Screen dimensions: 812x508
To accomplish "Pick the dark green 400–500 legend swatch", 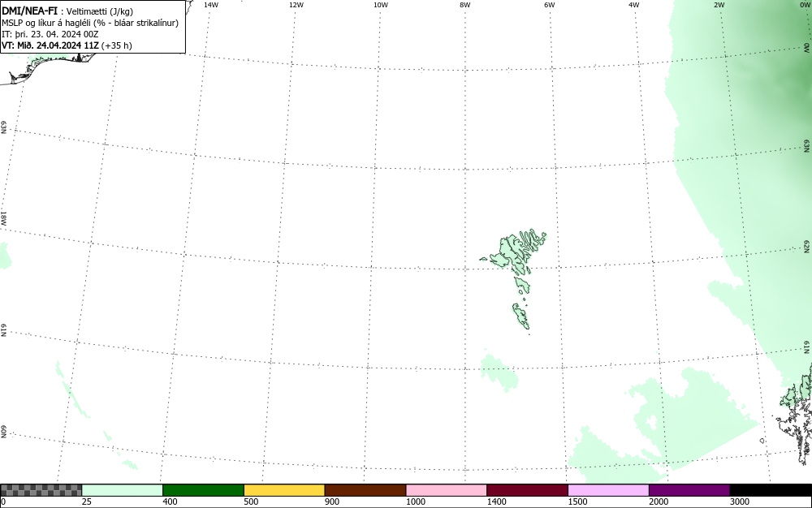I will [x=203, y=490].
